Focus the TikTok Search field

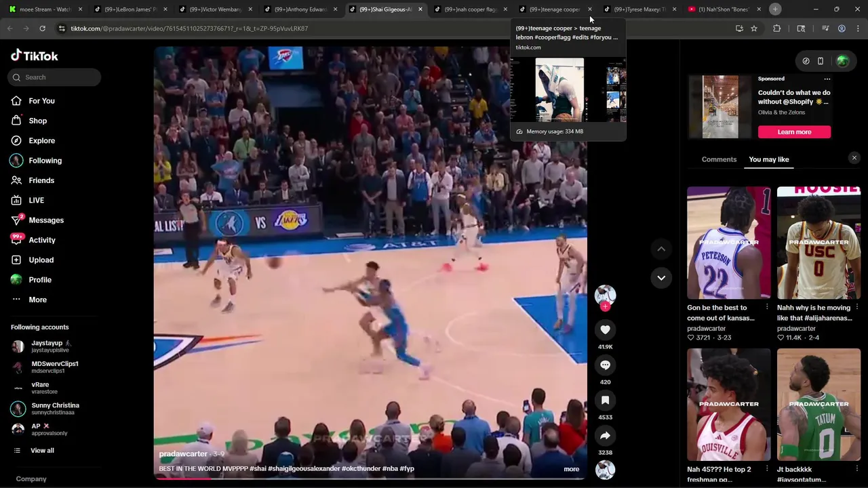click(55, 77)
